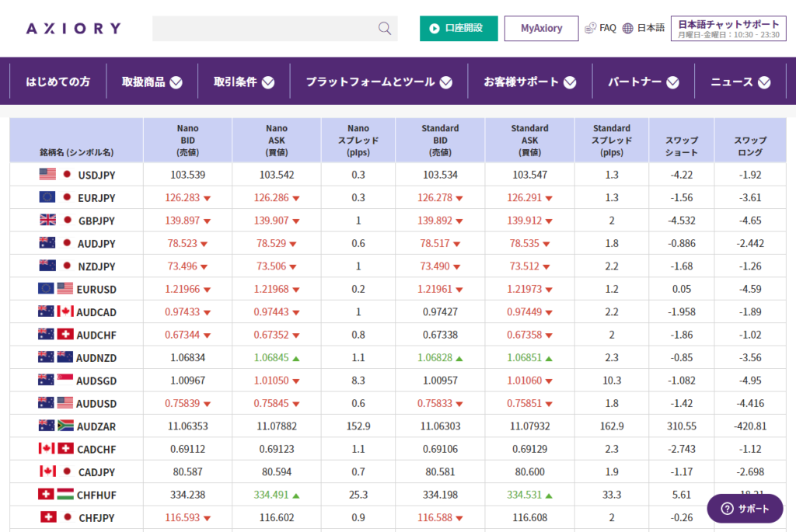796x532 pixels.
Task: Open 日本語チャットサポート box
Action: point(728,29)
